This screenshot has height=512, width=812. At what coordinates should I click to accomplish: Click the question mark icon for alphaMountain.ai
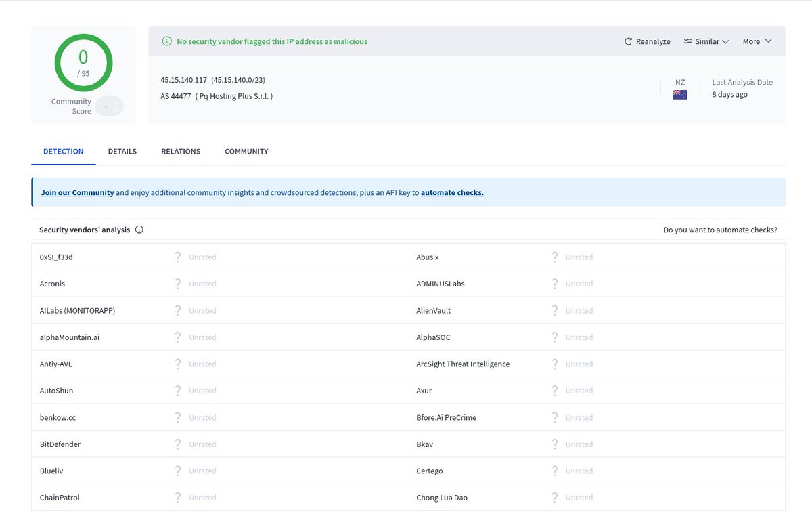[x=178, y=337]
